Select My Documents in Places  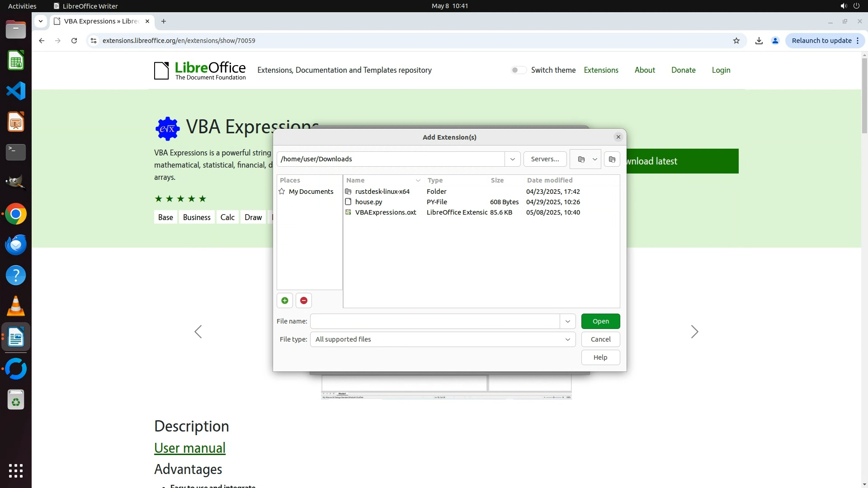click(311, 192)
